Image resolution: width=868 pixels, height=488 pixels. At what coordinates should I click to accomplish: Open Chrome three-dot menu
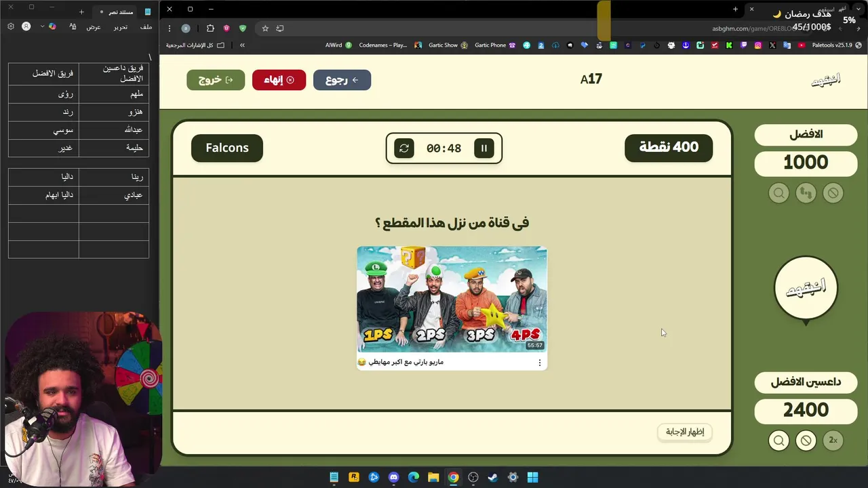tap(169, 28)
